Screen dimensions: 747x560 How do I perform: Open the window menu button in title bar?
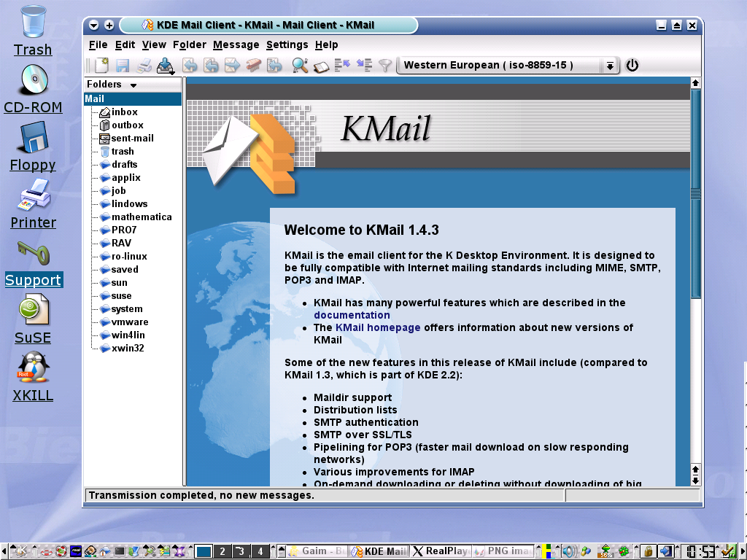pyautogui.click(x=94, y=26)
